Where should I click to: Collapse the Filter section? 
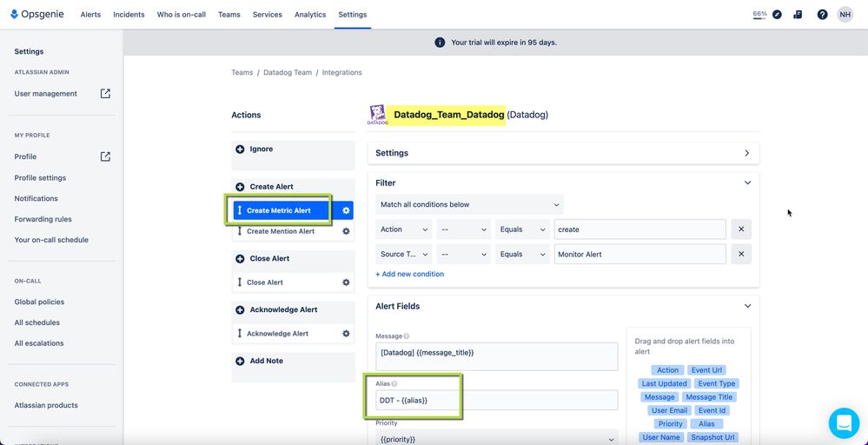click(747, 183)
